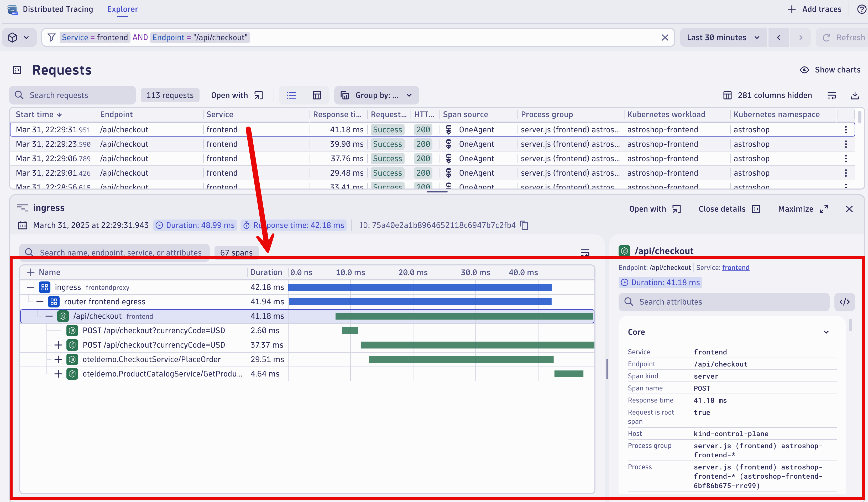
Task: Select the 39.90 ms request row
Action: pyautogui.click(x=432, y=144)
